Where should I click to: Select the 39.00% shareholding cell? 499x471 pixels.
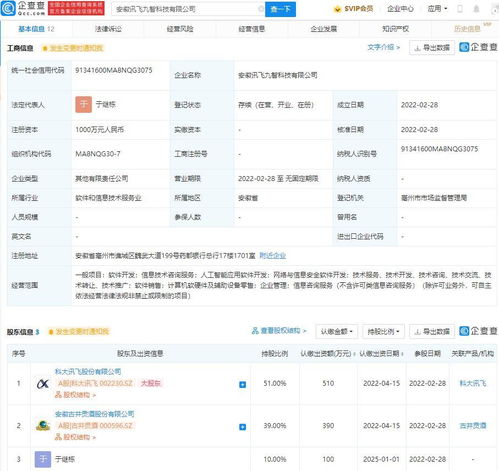click(x=275, y=426)
